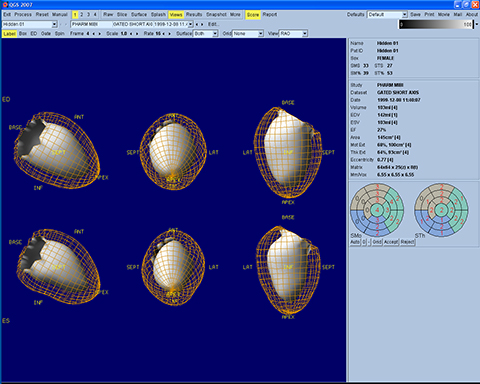Go to the previous dataset with left arrow

click(197, 24)
